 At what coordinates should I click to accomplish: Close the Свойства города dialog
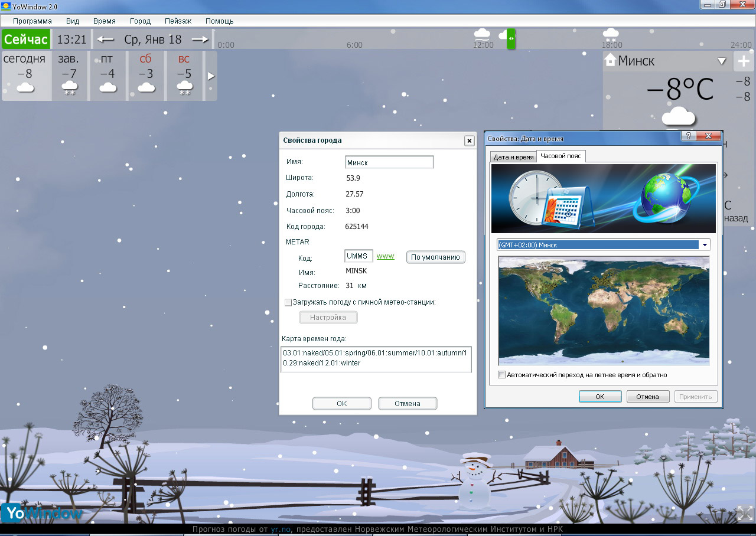point(469,140)
